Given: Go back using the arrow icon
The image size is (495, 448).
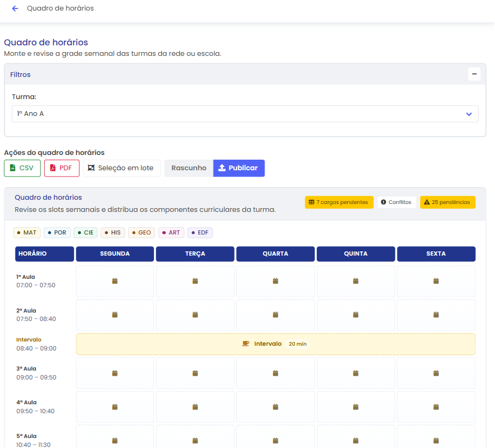Looking at the screenshot, I should pos(15,8).
